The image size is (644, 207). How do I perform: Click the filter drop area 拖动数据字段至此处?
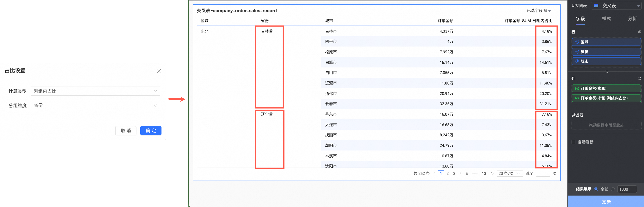tap(606, 125)
